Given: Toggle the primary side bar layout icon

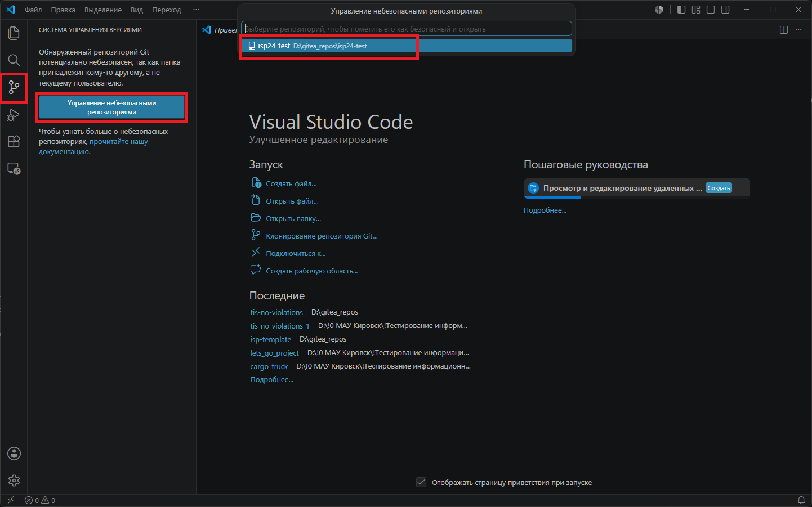Looking at the screenshot, I should tap(681, 10).
